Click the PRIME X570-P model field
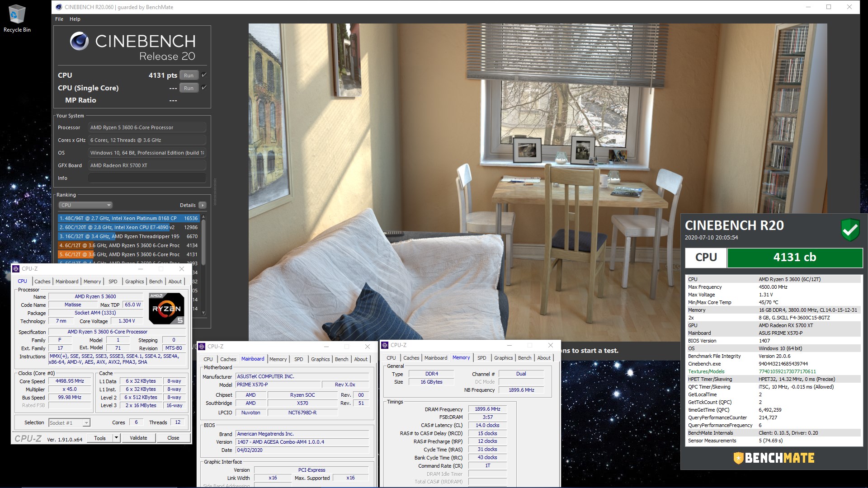Screen dimensions: 868x488 [x=278, y=385]
